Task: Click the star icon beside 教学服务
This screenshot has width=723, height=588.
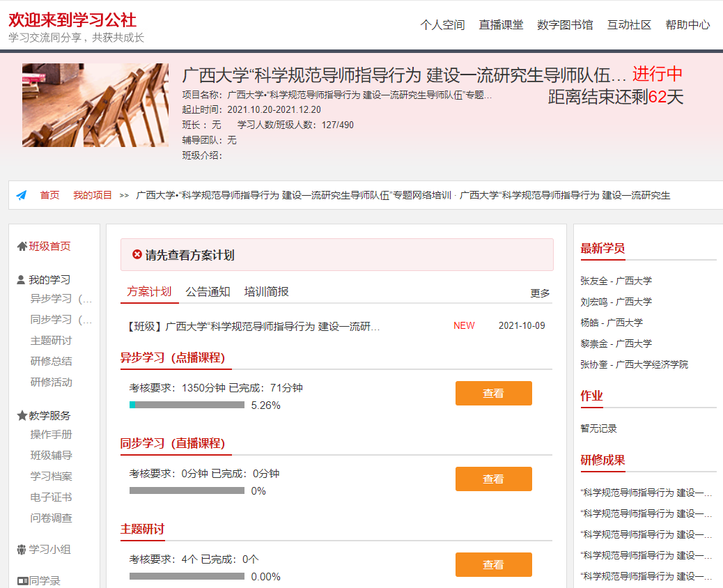Action: (x=22, y=415)
